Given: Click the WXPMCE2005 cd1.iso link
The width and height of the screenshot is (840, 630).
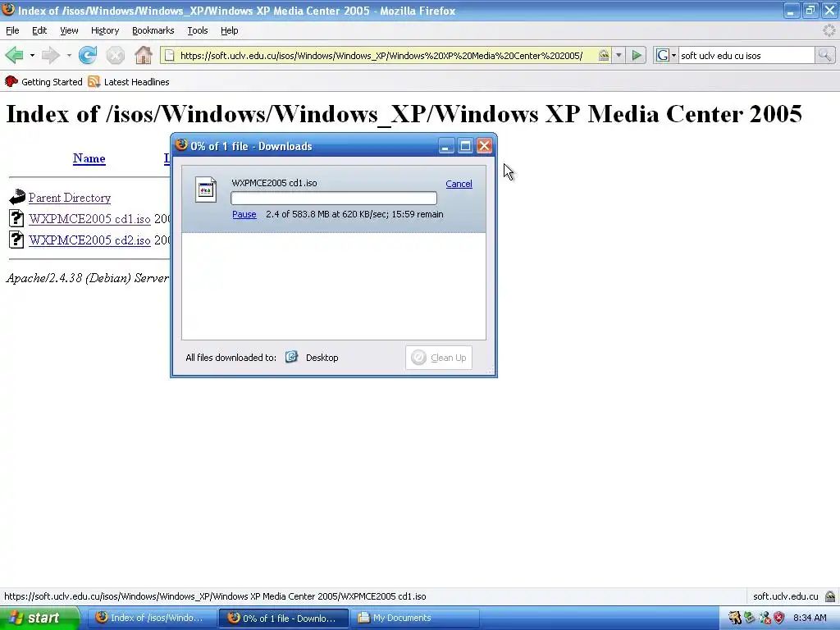Looking at the screenshot, I should click(89, 218).
